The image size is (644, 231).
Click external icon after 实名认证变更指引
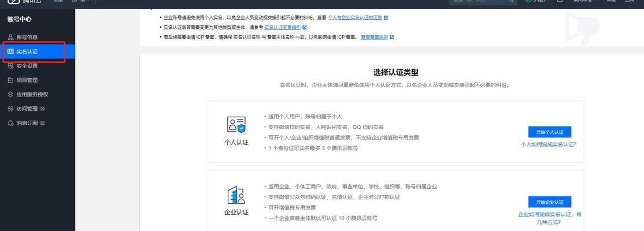point(304,28)
